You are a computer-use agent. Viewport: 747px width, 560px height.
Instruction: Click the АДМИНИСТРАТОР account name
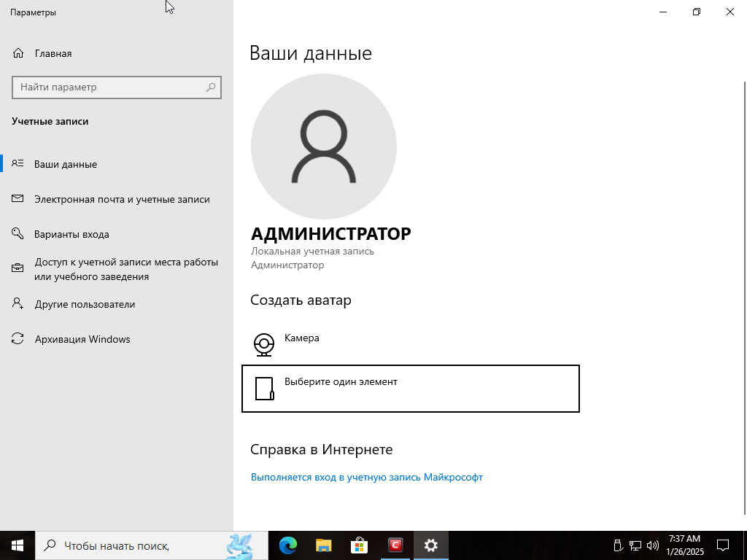pos(331,234)
